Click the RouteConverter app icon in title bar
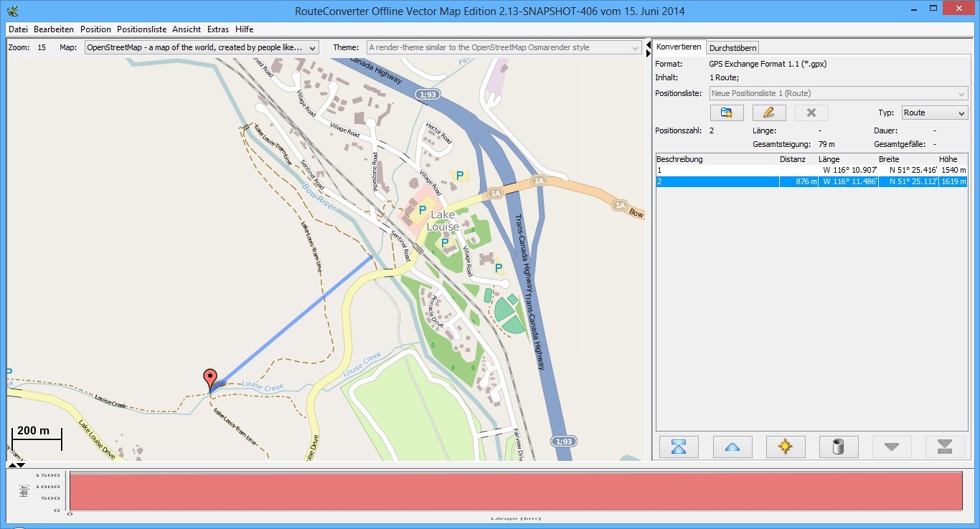The image size is (980, 529). pyautogui.click(x=12, y=11)
